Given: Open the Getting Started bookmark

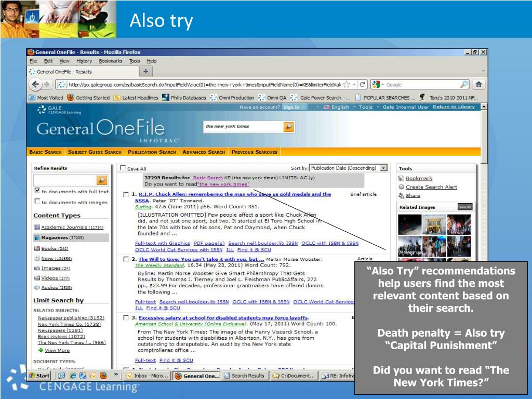Looking at the screenshot, I should 88,98.
